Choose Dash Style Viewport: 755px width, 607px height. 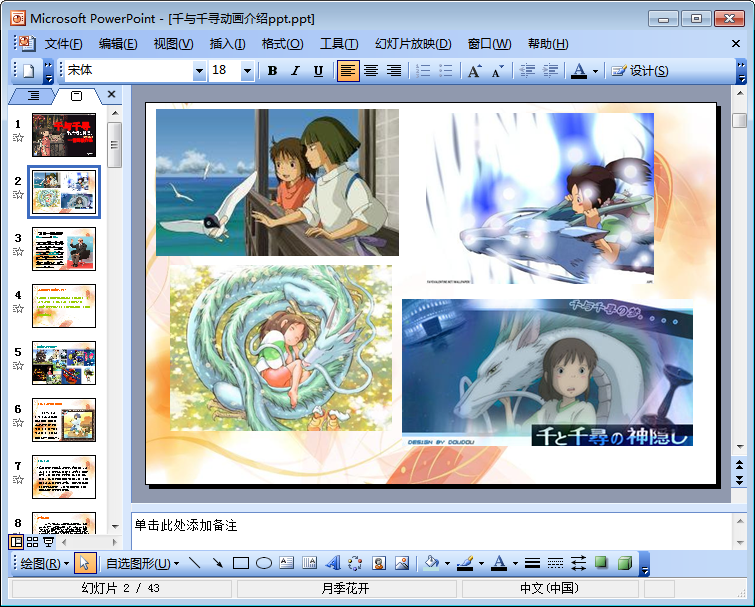click(x=555, y=563)
